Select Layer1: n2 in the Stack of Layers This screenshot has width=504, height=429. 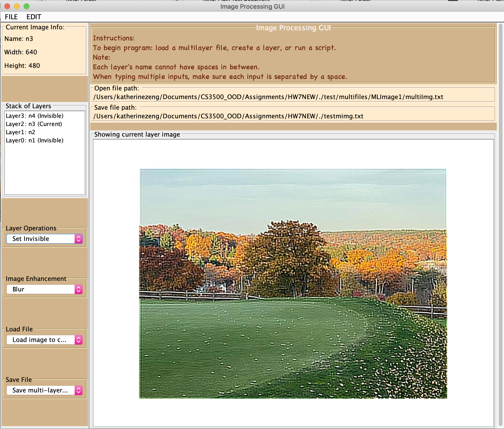point(20,132)
